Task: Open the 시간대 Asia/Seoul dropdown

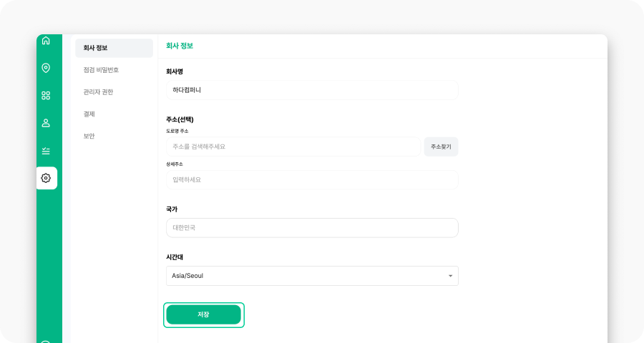Action: pyautogui.click(x=312, y=276)
